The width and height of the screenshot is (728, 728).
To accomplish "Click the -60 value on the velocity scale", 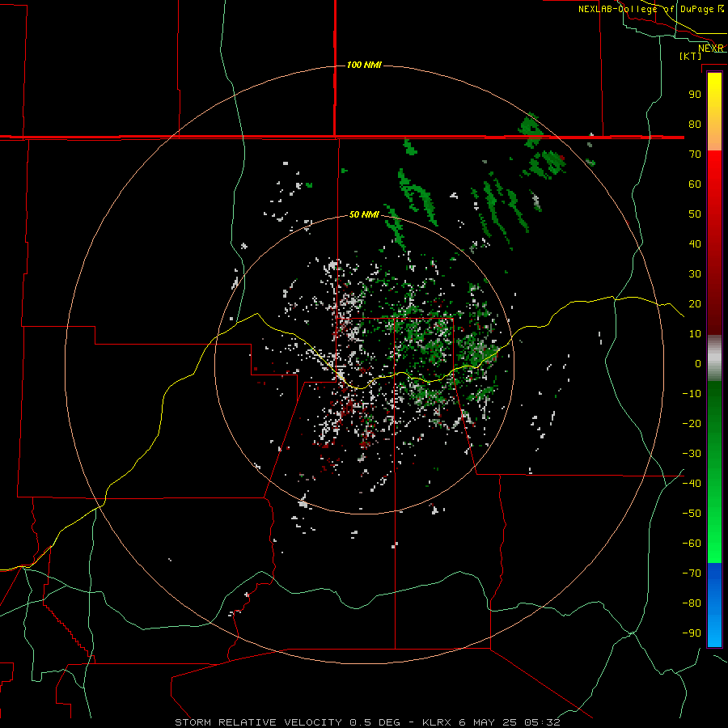I will tap(692, 544).
